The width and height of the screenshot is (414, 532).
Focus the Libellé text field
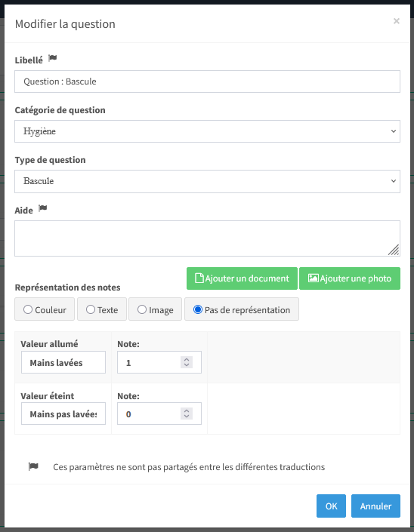[x=207, y=81]
